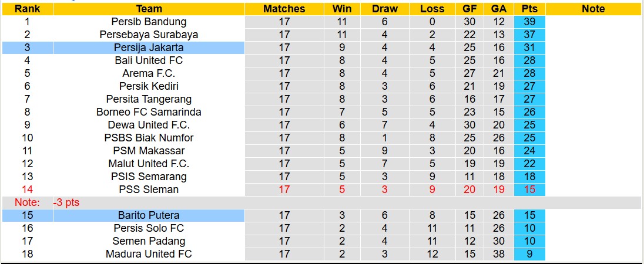The image size is (644, 264).
Task: Click the Pts column header
Action: point(529,9)
